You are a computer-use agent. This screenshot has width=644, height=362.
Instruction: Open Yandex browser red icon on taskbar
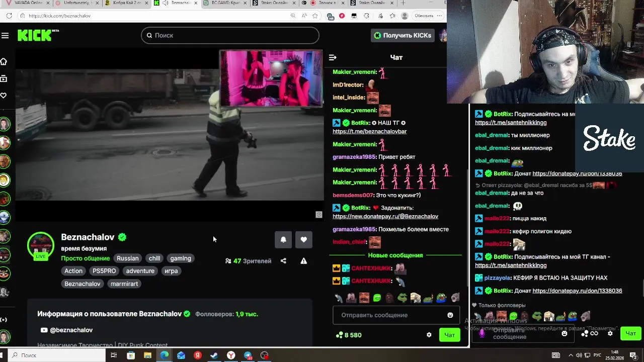(x=198, y=355)
